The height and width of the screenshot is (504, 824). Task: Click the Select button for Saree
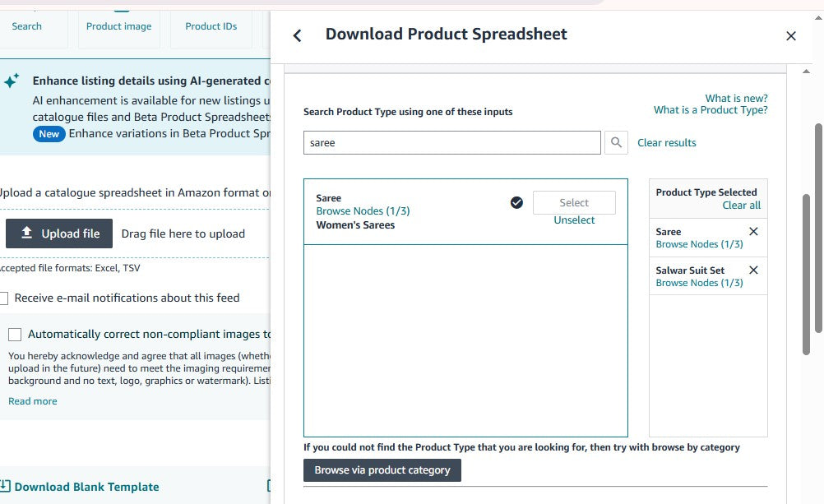pyautogui.click(x=574, y=202)
